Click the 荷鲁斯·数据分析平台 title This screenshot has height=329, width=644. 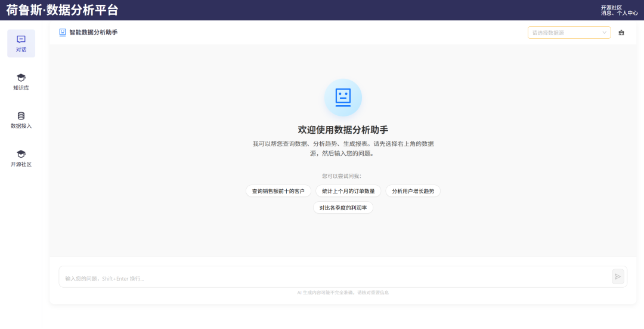pos(62,10)
